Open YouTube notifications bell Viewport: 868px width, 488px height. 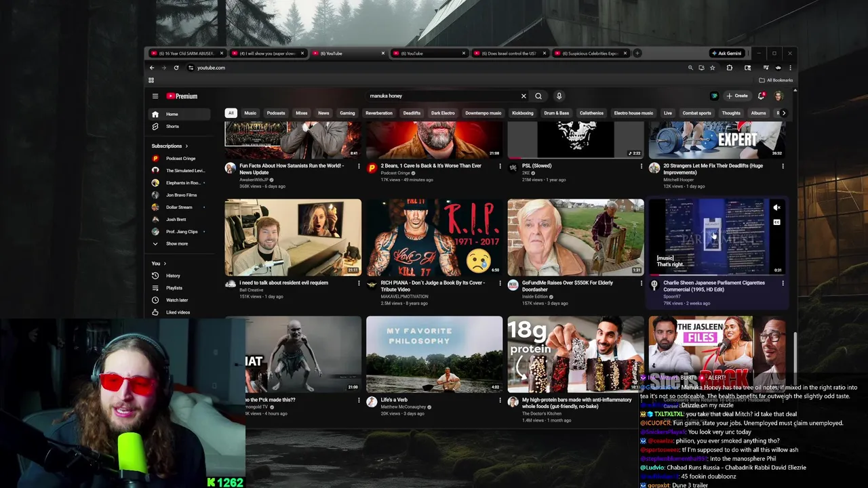tap(761, 96)
